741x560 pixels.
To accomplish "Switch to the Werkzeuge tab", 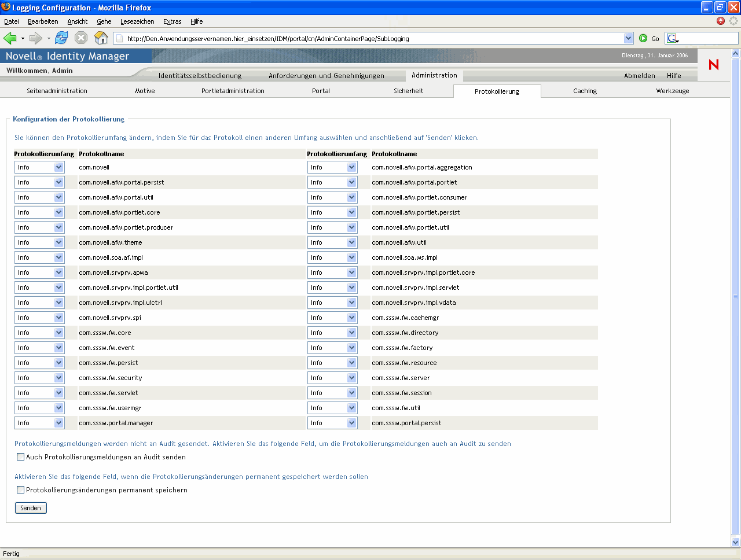I will (673, 91).
